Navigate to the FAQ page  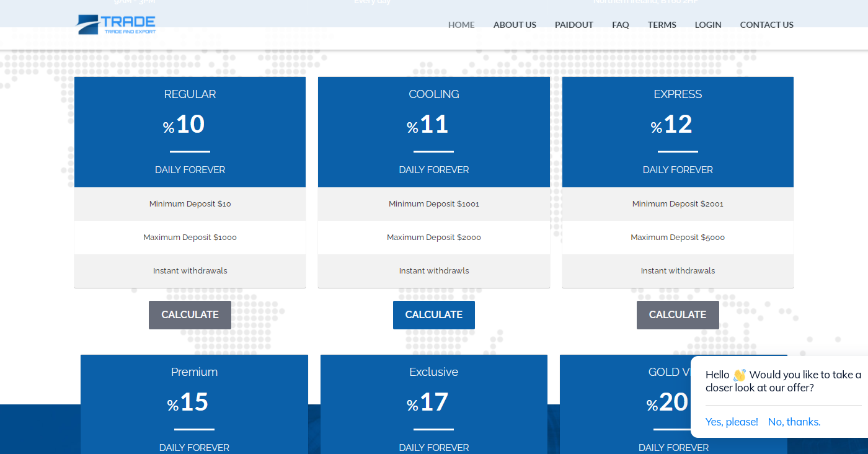620,25
